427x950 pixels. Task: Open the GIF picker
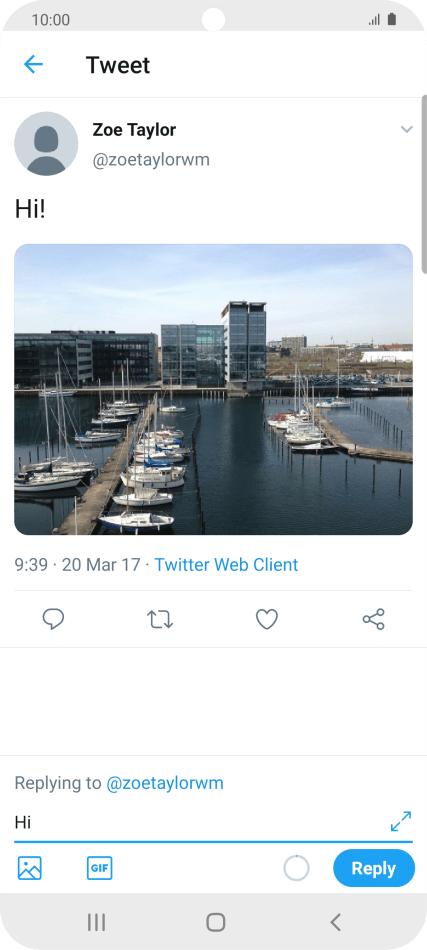tap(99, 868)
